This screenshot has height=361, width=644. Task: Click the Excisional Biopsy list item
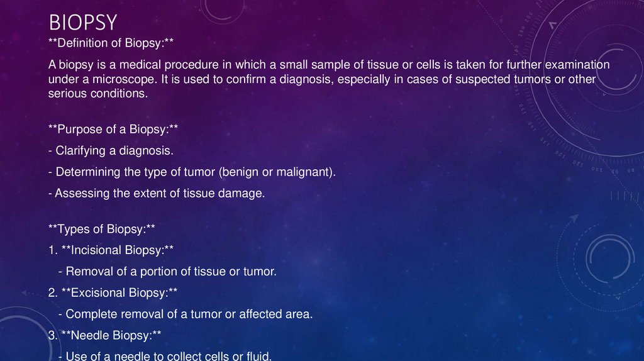113,292
